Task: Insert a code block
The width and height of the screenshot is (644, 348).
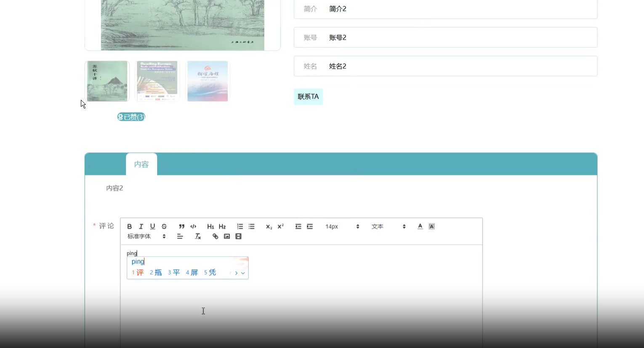Action: click(193, 226)
